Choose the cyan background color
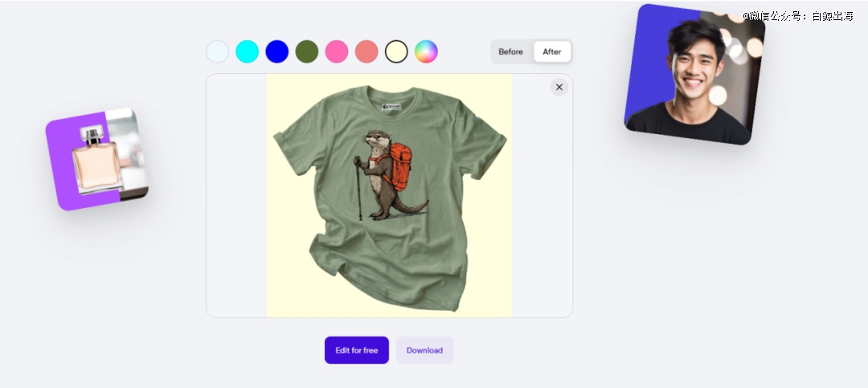 click(x=247, y=51)
